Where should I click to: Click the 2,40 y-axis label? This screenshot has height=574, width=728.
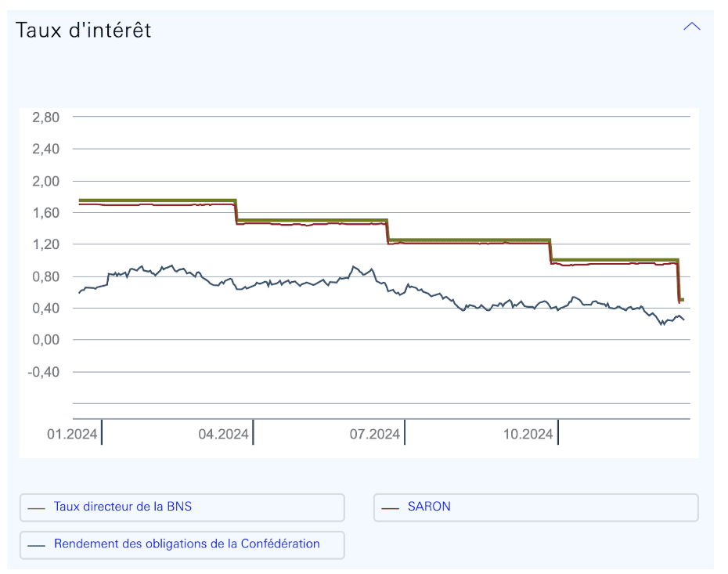(46, 149)
